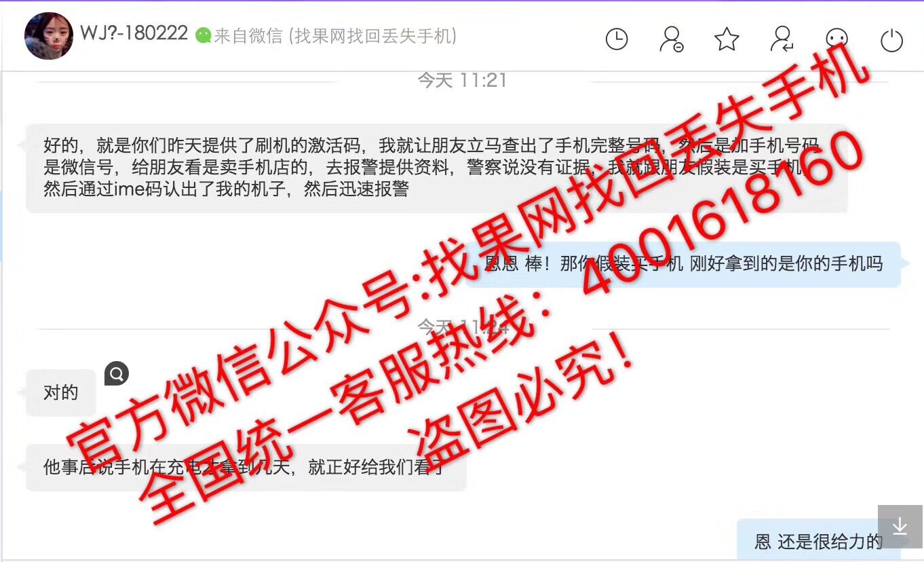Star this conversation with the star icon
924x562 pixels.
point(727,39)
